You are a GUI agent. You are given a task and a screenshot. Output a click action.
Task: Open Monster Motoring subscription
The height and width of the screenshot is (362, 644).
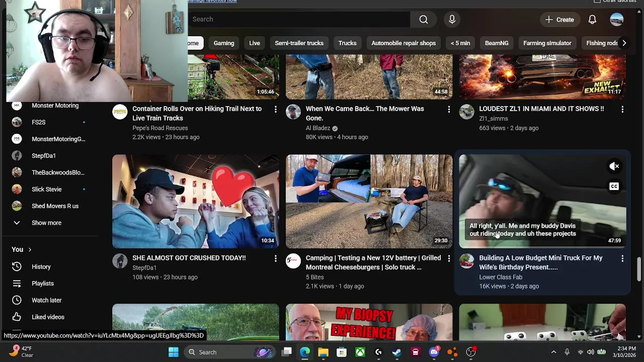point(49,106)
